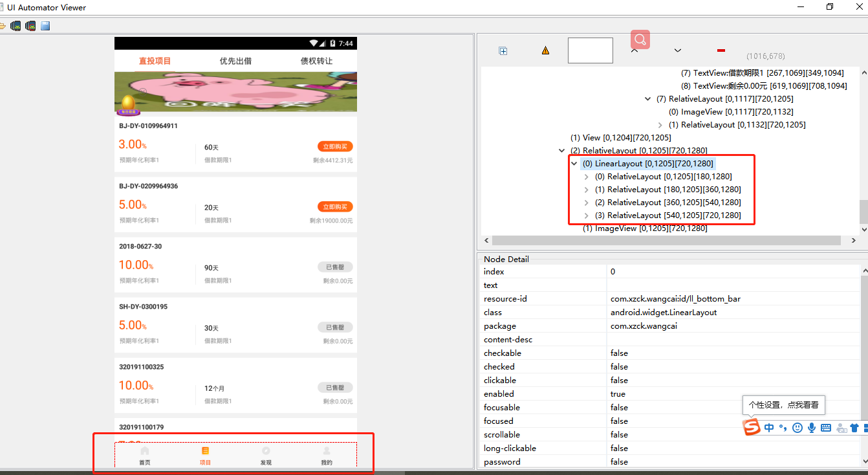Click the 3.00% expected rate value
868x475 pixels.
tap(133, 144)
